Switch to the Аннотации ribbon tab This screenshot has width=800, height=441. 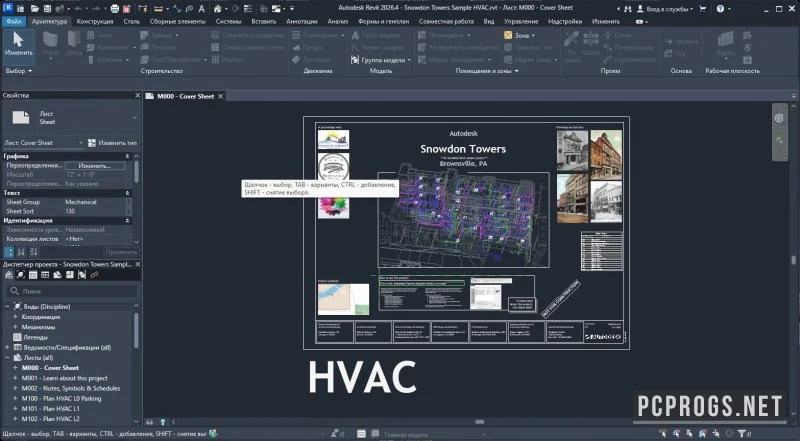pos(302,21)
